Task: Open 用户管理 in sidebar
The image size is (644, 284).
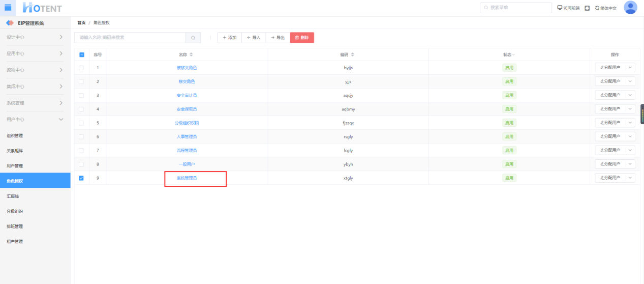Action: coord(35,166)
